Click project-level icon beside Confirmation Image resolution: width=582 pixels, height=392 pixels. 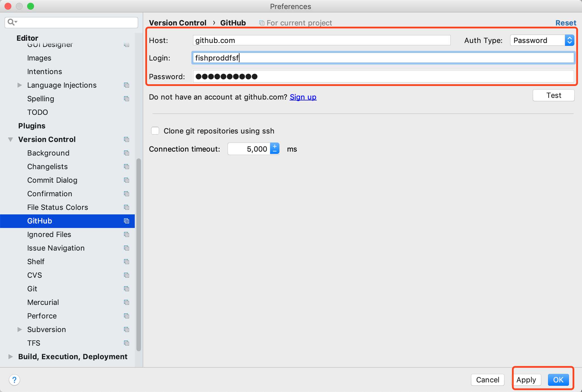[127, 194]
